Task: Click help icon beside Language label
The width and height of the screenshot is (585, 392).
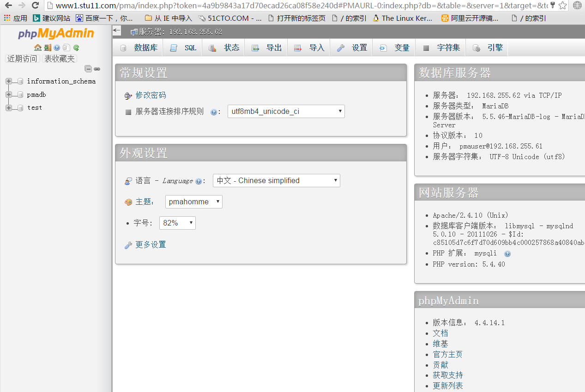Action: tap(198, 181)
